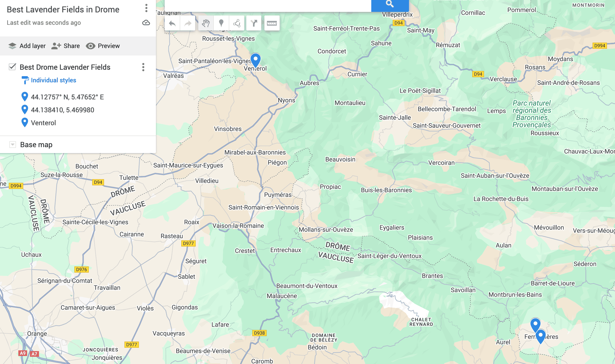Screen dimensions: 615x364
Task: Open the Share dialog
Action: 66,46
